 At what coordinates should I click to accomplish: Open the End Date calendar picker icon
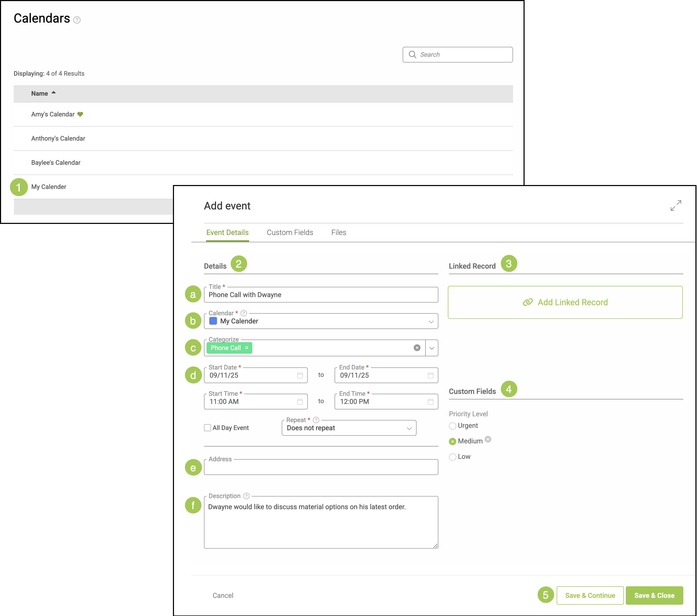click(430, 375)
